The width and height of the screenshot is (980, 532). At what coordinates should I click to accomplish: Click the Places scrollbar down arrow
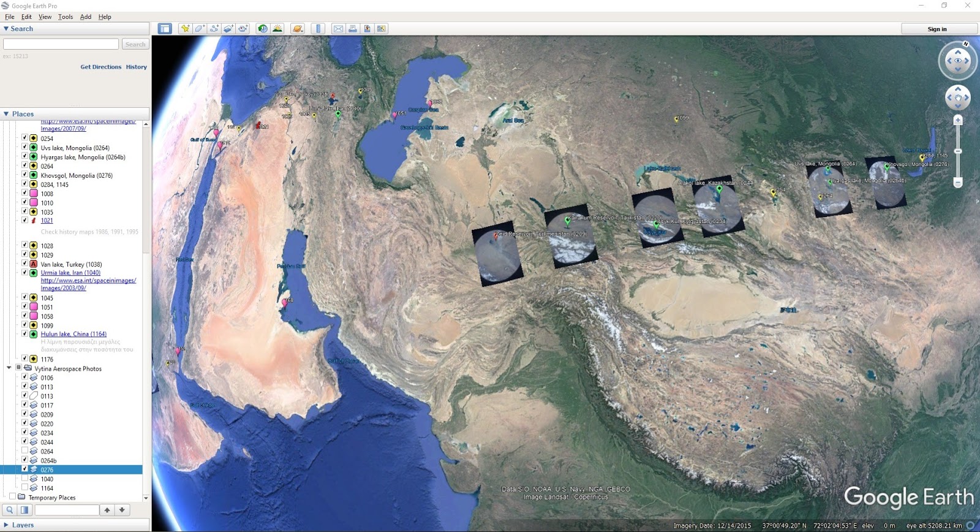click(146, 498)
